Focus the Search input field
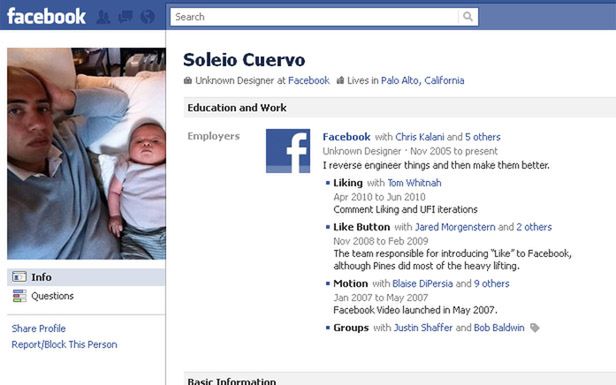 click(314, 17)
